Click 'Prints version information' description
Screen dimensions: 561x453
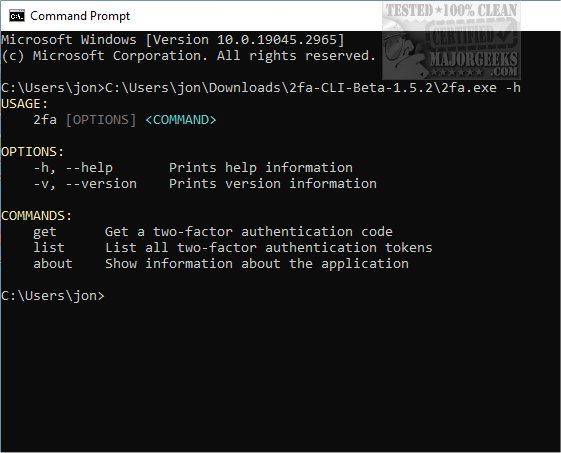(273, 184)
